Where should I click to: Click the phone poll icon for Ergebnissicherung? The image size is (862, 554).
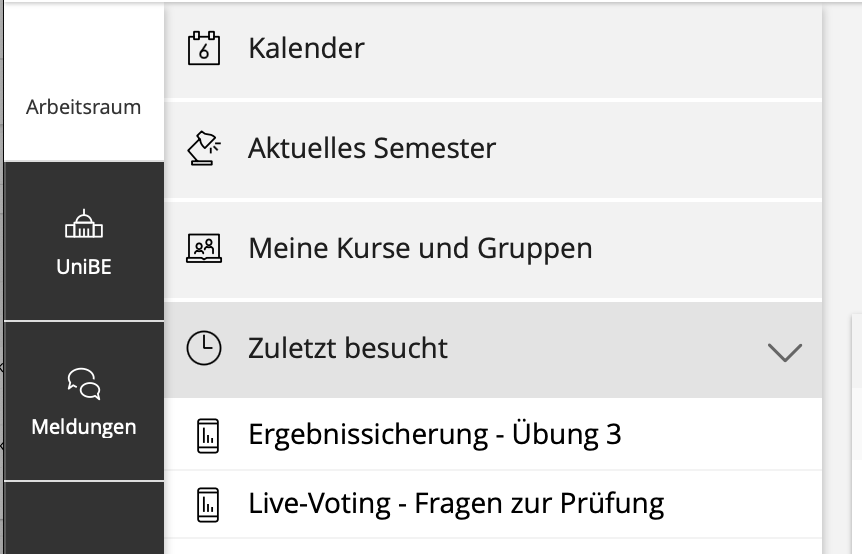pyautogui.click(x=207, y=435)
